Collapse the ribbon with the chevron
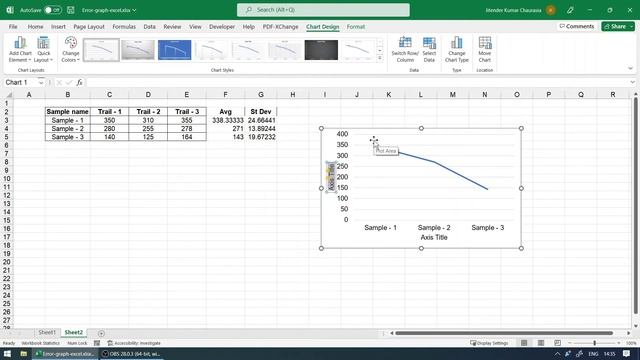Viewport: 640px width, 360px height. coord(631,69)
